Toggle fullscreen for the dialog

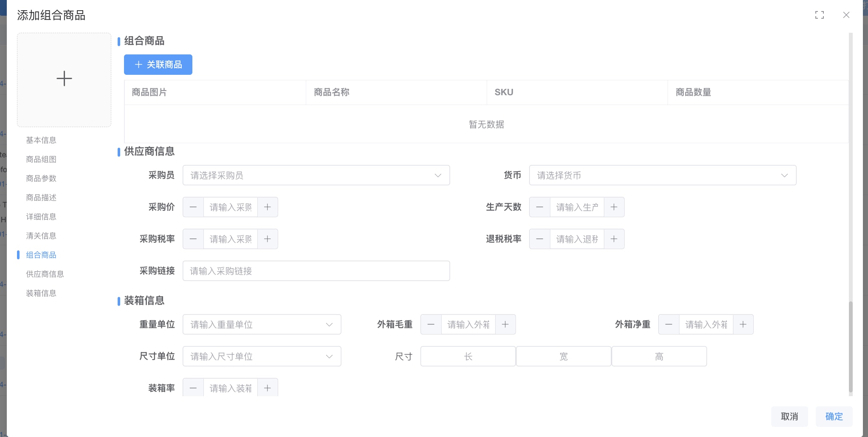820,15
